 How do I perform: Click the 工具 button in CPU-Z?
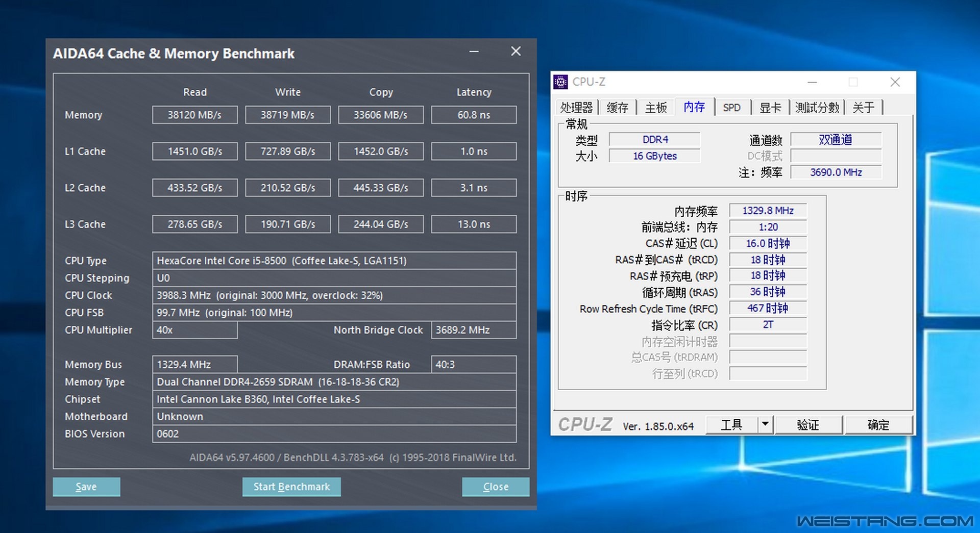pos(732,425)
